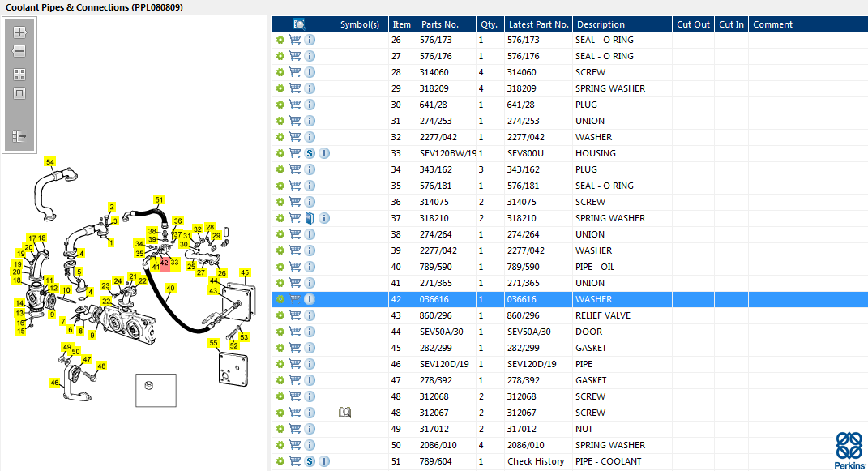Zoom out the diagram with minus button
The width and height of the screenshot is (868, 471).
(x=19, y=51)
